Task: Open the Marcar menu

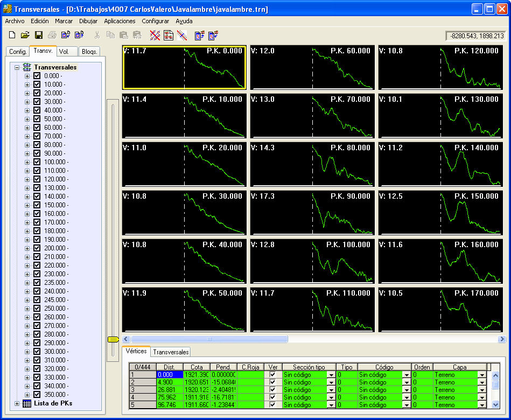Action: click(64, 21)
